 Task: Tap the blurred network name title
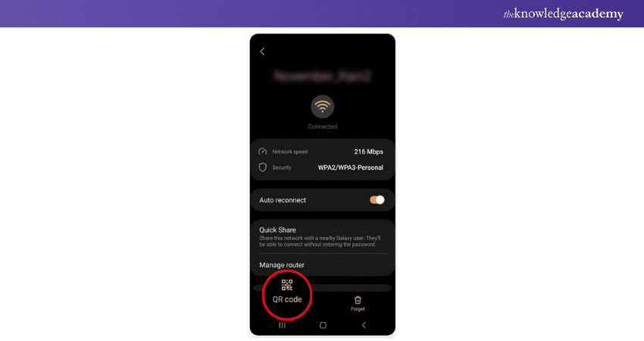coord(323,77)
